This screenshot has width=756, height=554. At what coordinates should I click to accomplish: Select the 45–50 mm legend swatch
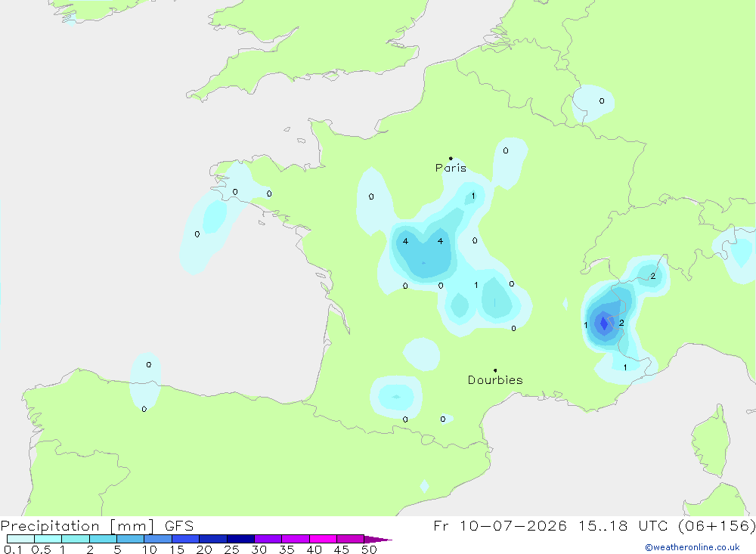coord(351,539)
